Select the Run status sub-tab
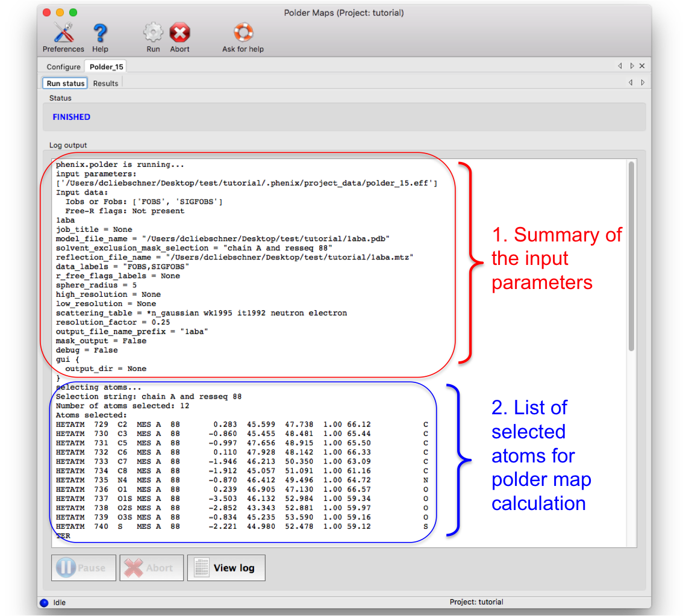Screen dimensions: 689x616 pyautogui.click(x=65, y=84)
